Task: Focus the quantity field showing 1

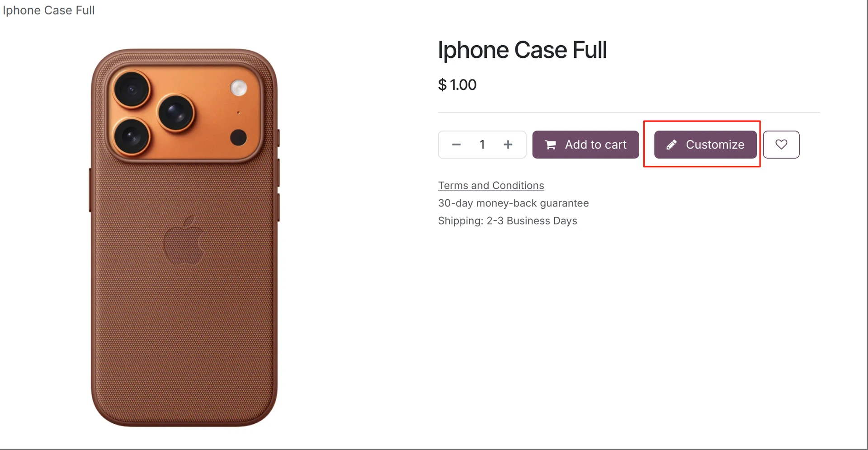Action: (482, 145)
